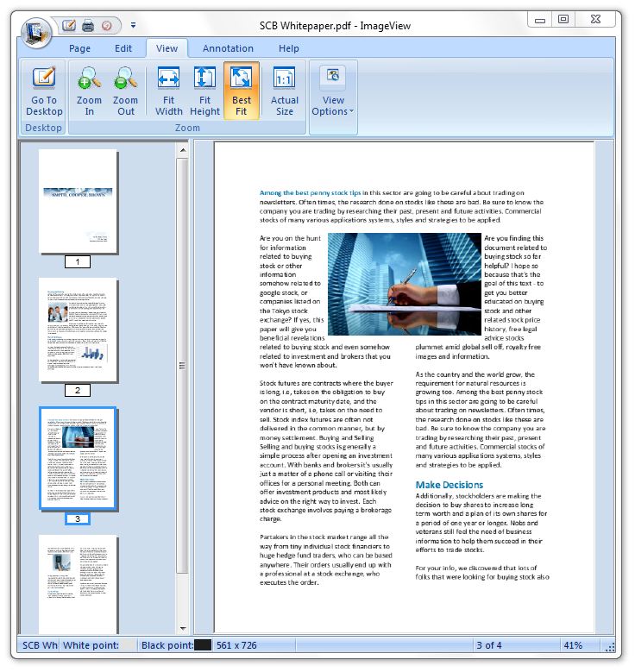Screen dimensions: 635x672
Task: Click the page number label '2' under thumbnail
Action: pyautogui.click(x=78, y=390)
